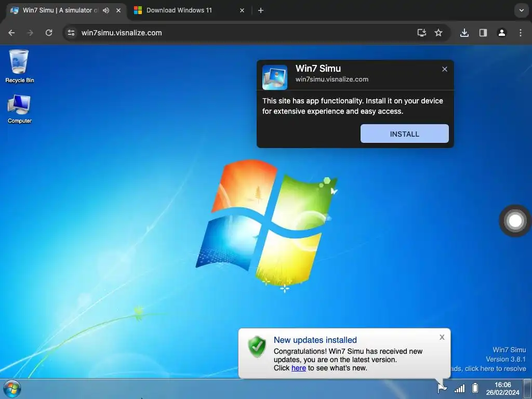Go back in browser history

pyautogui.click(x=11, y=33)
